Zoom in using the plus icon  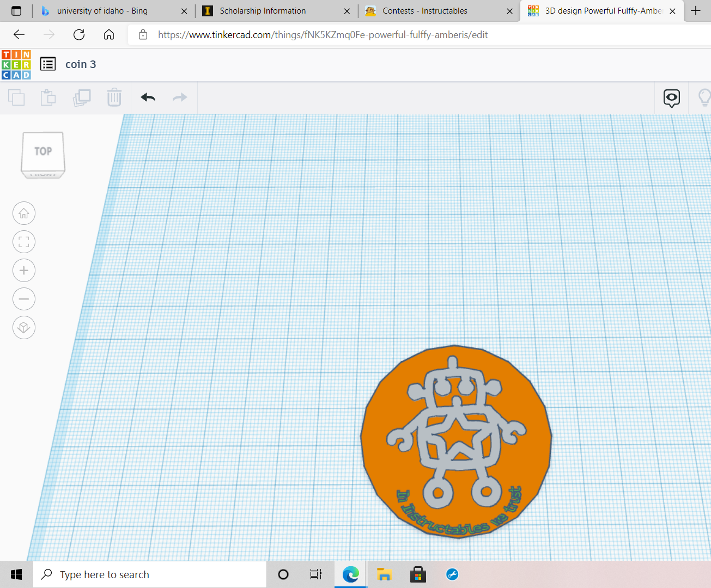click(23, 270)
